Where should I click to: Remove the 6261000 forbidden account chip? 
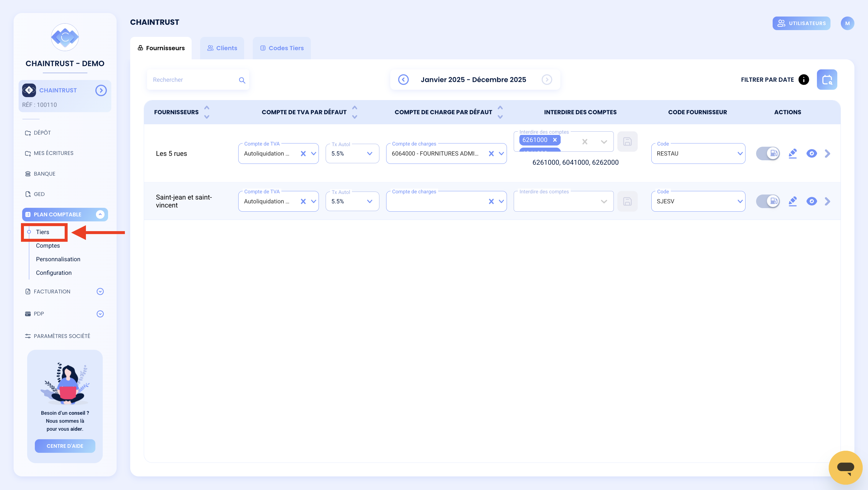click(555, 140)
